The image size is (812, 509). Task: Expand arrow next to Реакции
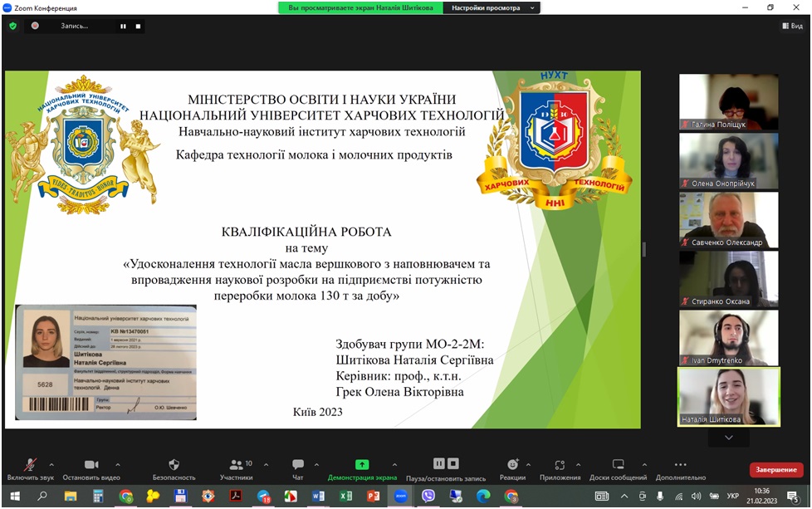tap(528, 464)
